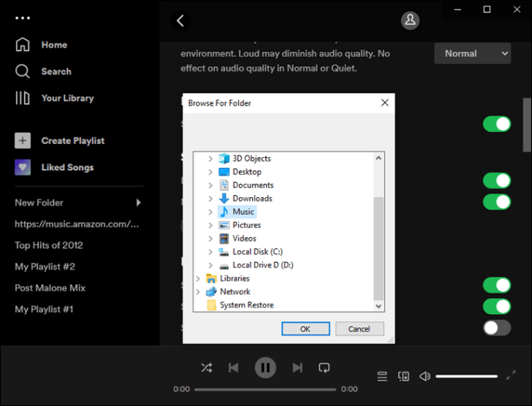Expand the Local Disk (C:) node
The height and width of the screenshot is (406, 532).
(210, 252)
